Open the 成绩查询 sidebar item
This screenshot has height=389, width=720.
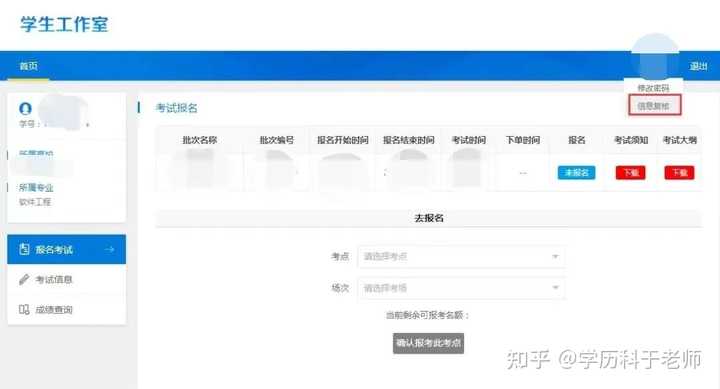[67, 309]
